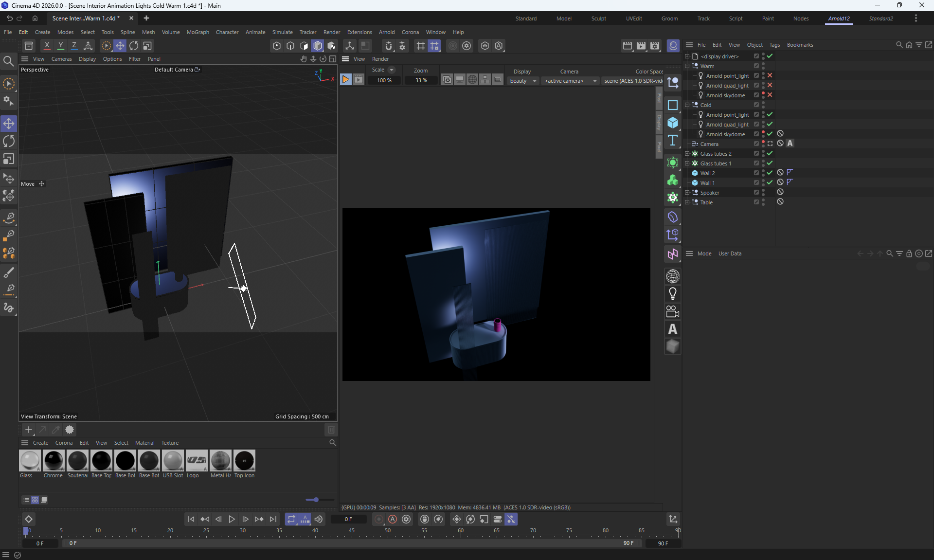Switch to the Sculpt layout tab
The width and height of the screenshot is (934, 560).
coord(598,18)
